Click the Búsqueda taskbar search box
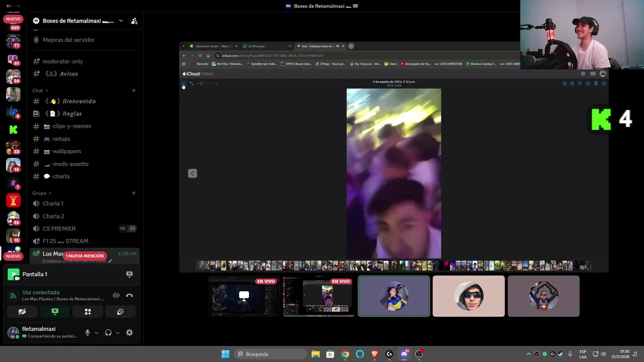This screenshot has height=362, width=644. 271,354
